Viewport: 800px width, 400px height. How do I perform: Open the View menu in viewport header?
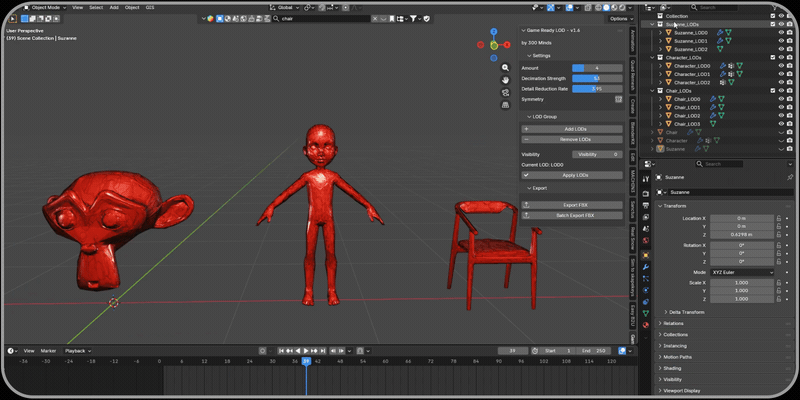click(x=78, y=8)
